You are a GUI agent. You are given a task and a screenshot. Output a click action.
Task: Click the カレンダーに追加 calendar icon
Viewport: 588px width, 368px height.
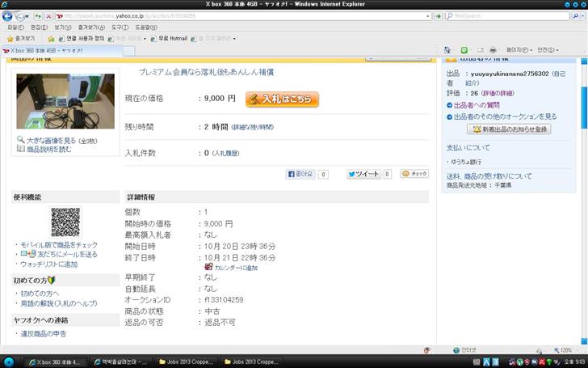click(x=208, y=267)
